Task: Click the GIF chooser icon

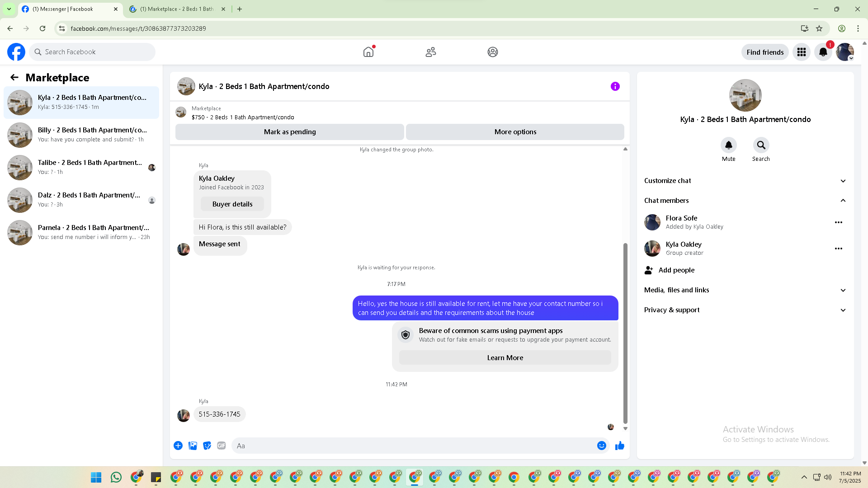Action: 221,446
